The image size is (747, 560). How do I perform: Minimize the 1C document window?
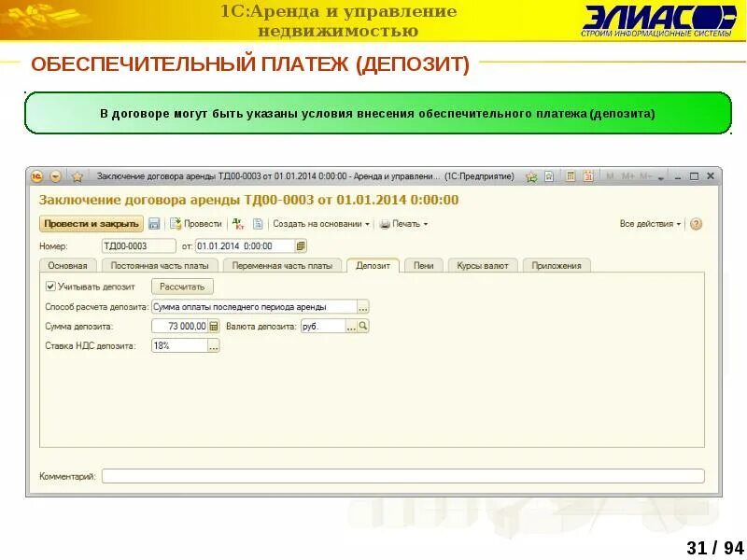pyautogui.click(x=678, y=176)
